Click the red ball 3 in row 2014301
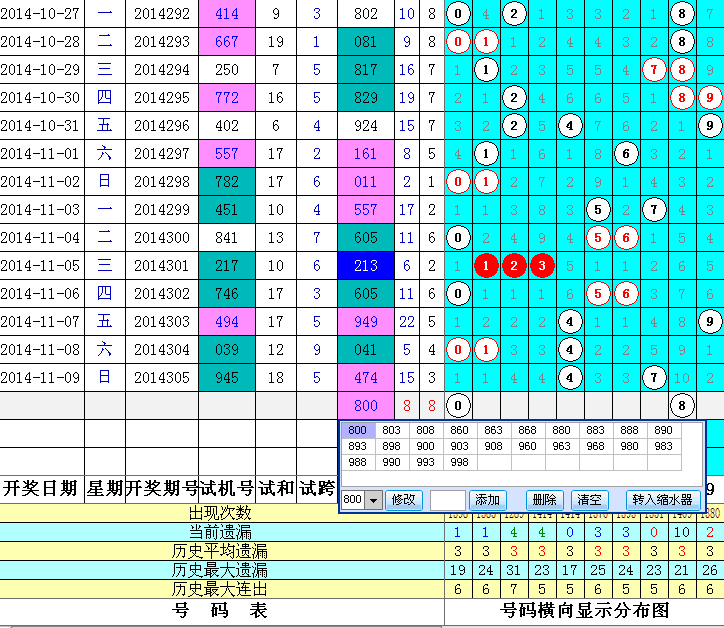This screenshot has width=724, height=628. [x=541, y=266]
